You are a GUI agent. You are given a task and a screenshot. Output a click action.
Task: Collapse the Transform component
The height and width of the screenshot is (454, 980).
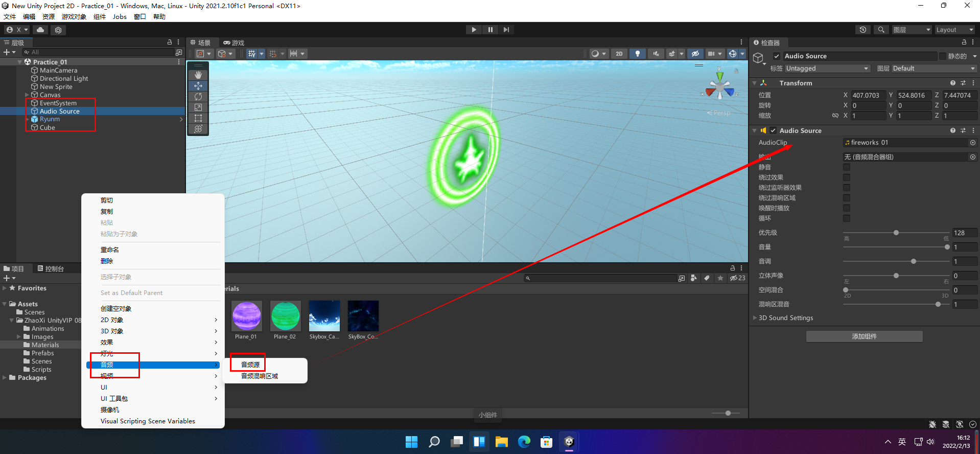click(755, 83)
